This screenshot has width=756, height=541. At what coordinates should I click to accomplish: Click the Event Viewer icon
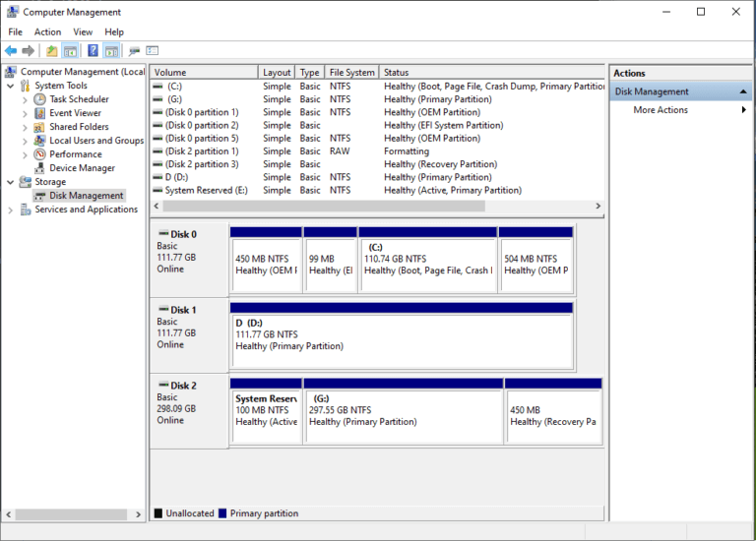pyautogui.click(x=39, y=113)
